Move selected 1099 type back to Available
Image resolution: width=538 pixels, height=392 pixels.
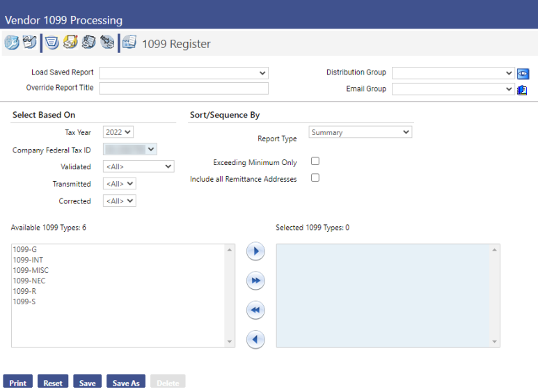tap(255, 339)
